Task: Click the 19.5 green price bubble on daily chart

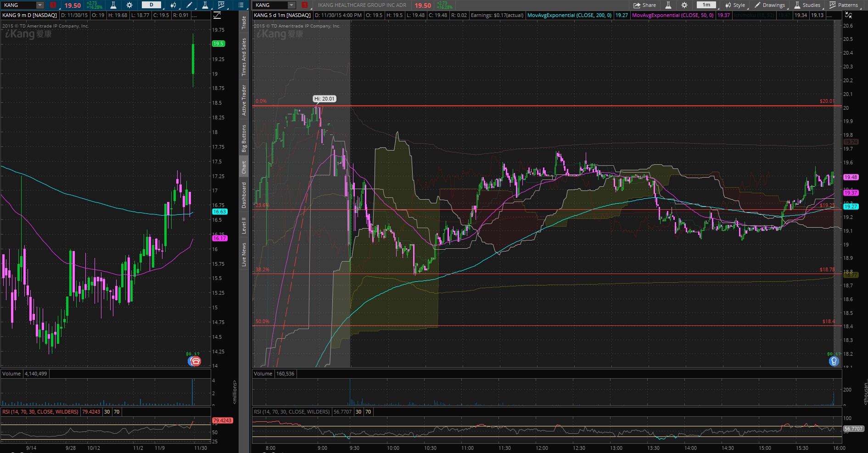Action: [x=218, y=44]
